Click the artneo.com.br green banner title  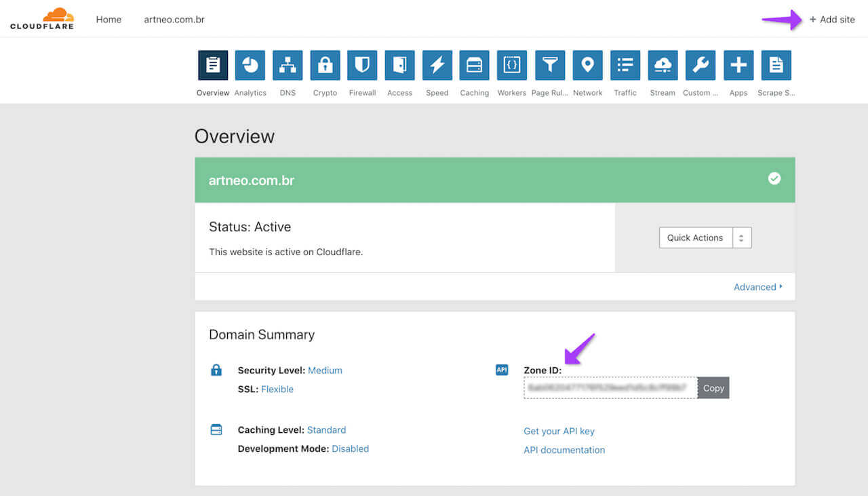252,181
